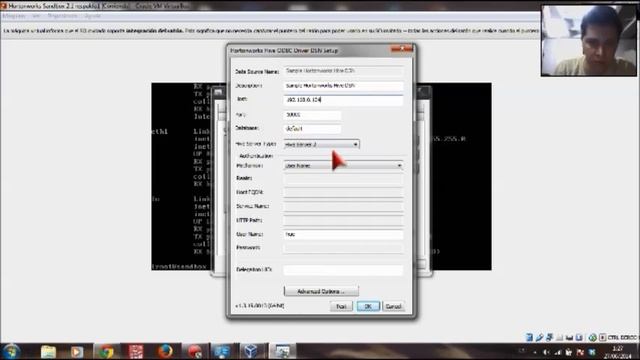Click the VirtualBox status bar network icon
This screenshot has height=360, width=640.
(549, 337)
